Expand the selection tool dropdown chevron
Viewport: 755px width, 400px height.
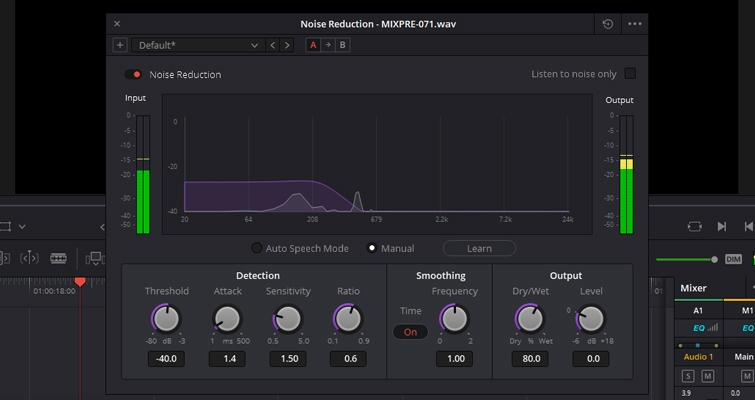(22, 227)
